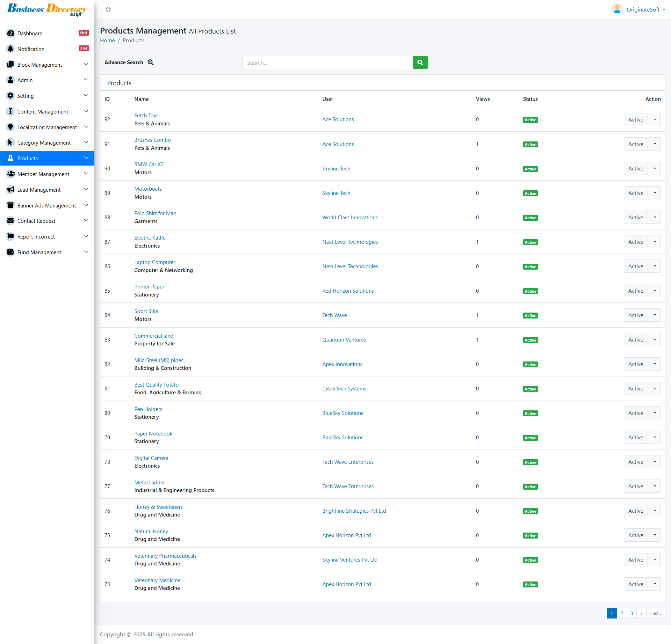Click the Dashboard gauge icon

10,33
